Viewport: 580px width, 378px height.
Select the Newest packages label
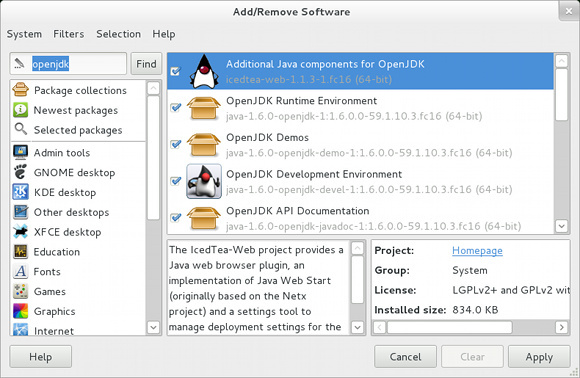(76, 110)
